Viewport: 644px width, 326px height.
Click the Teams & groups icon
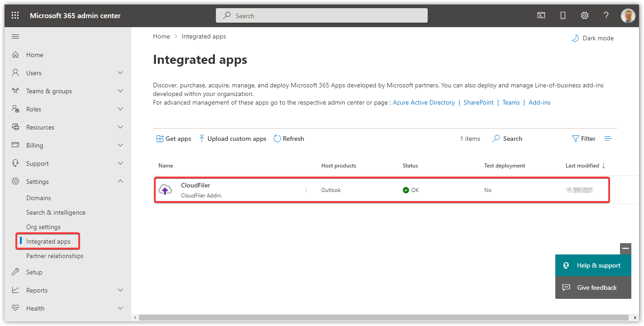(x=15, y=91)
